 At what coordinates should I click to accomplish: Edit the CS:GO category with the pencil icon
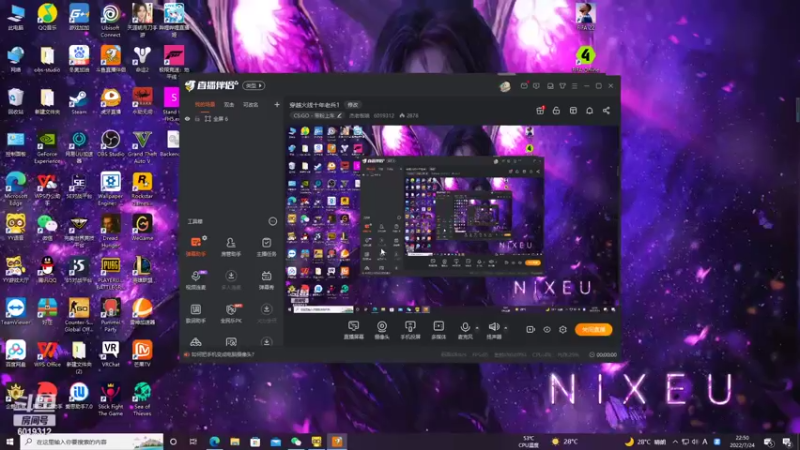pos(339,116)
